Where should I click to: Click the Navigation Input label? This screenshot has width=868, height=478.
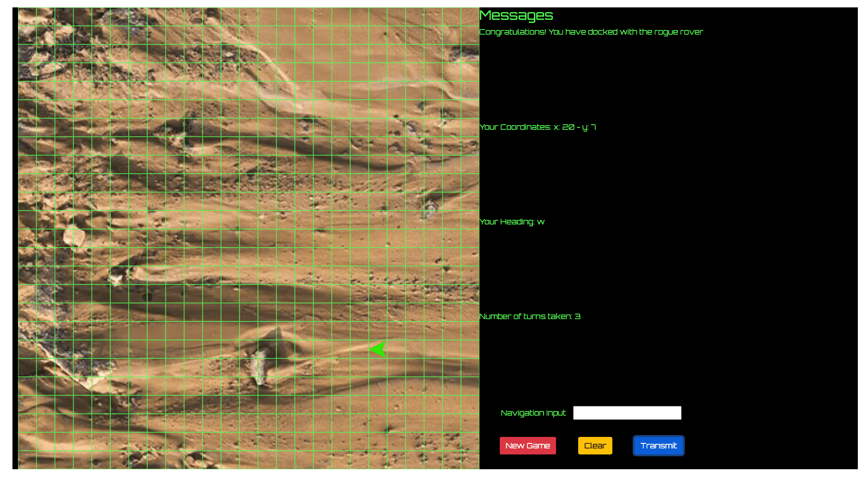[x=533, y=413]
